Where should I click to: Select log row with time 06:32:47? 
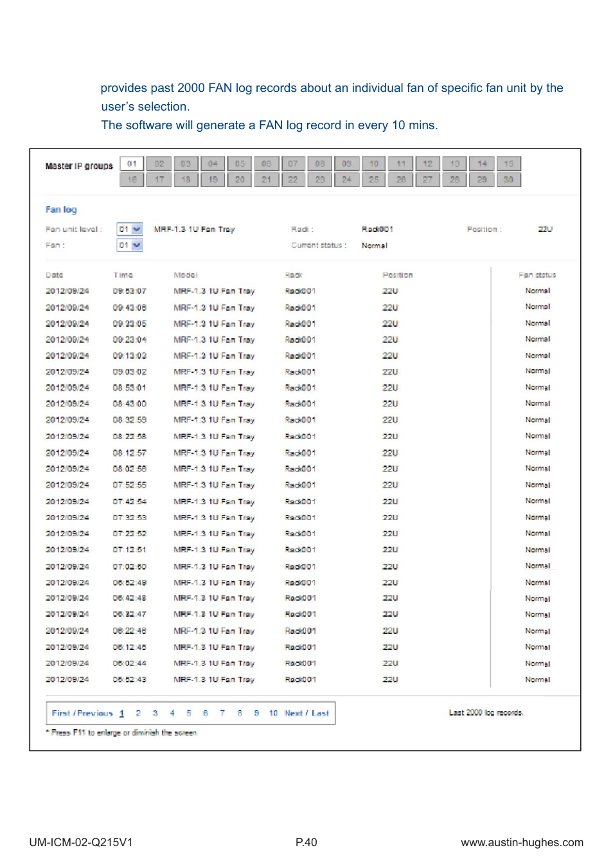tap(300, 614)
